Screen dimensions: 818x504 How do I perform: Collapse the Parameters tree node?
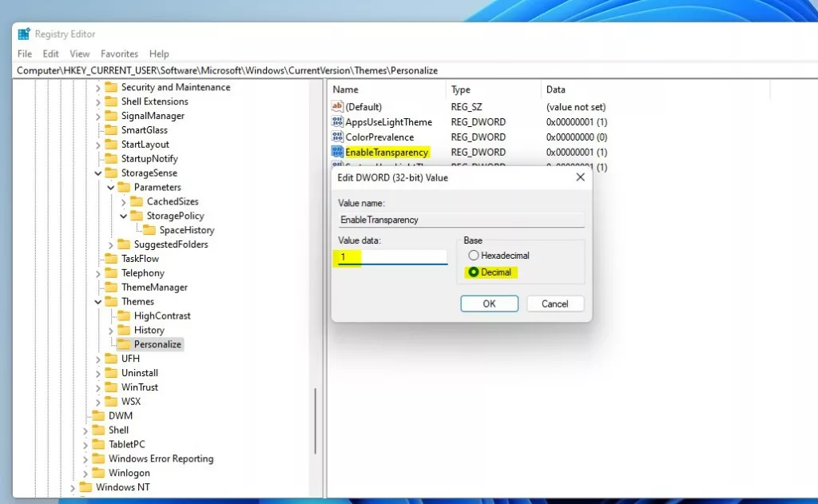pos(110,187)
